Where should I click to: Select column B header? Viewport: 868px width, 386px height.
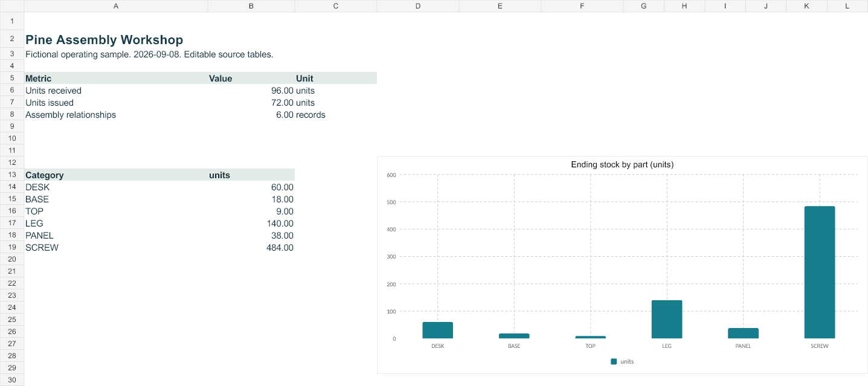(x=251, y=6)
